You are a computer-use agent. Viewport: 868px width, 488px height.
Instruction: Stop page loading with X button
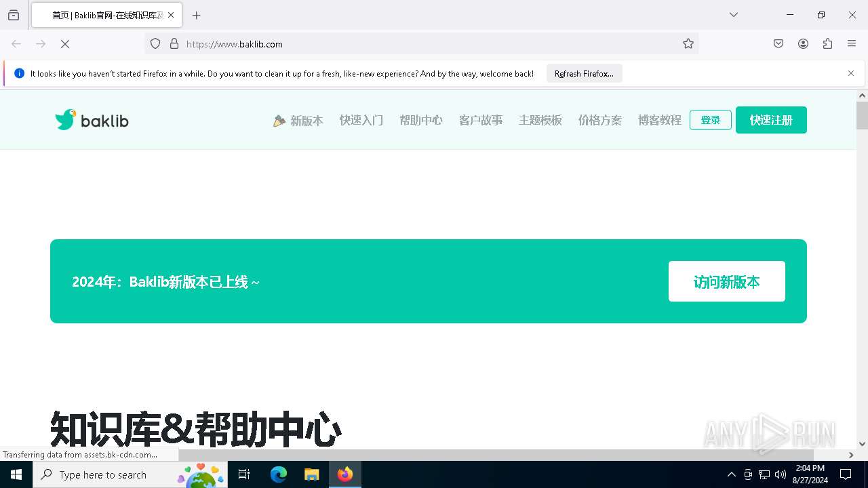(x=65, y=44)
